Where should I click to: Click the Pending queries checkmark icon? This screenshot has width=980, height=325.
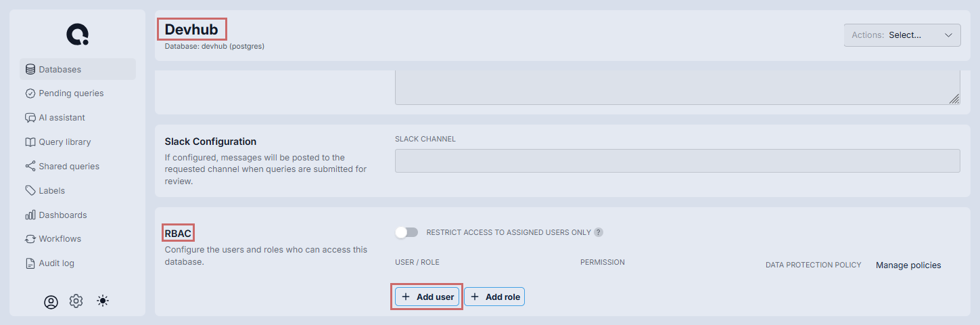(x=30, y=93)
